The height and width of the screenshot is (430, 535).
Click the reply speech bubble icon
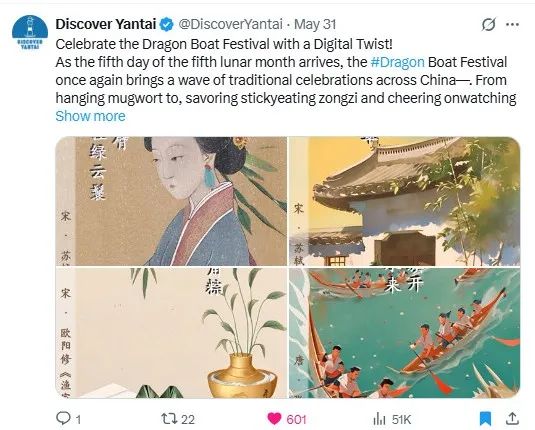coord(63,418)
